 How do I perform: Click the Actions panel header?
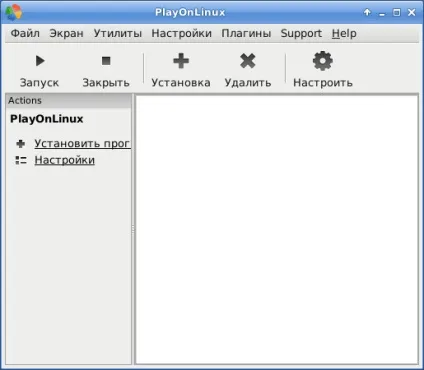point(68,101)
